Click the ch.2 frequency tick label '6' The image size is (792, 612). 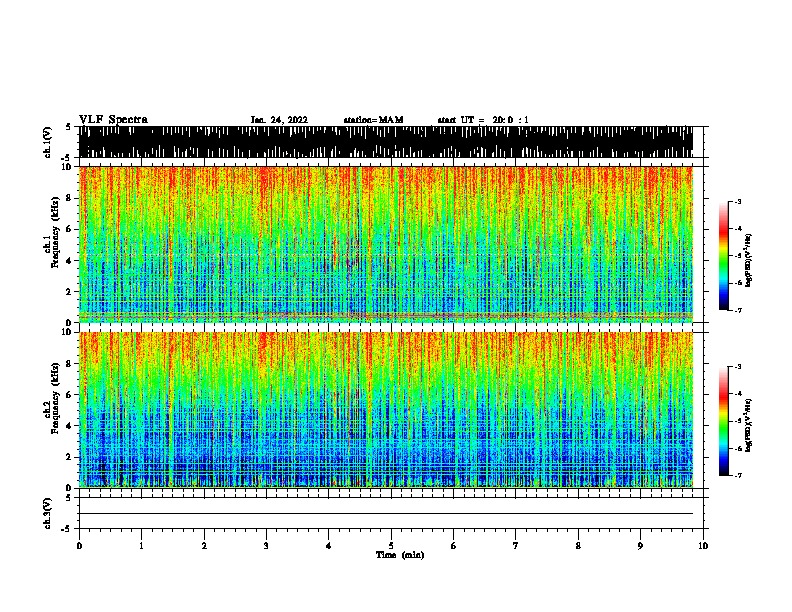[69, 395]
